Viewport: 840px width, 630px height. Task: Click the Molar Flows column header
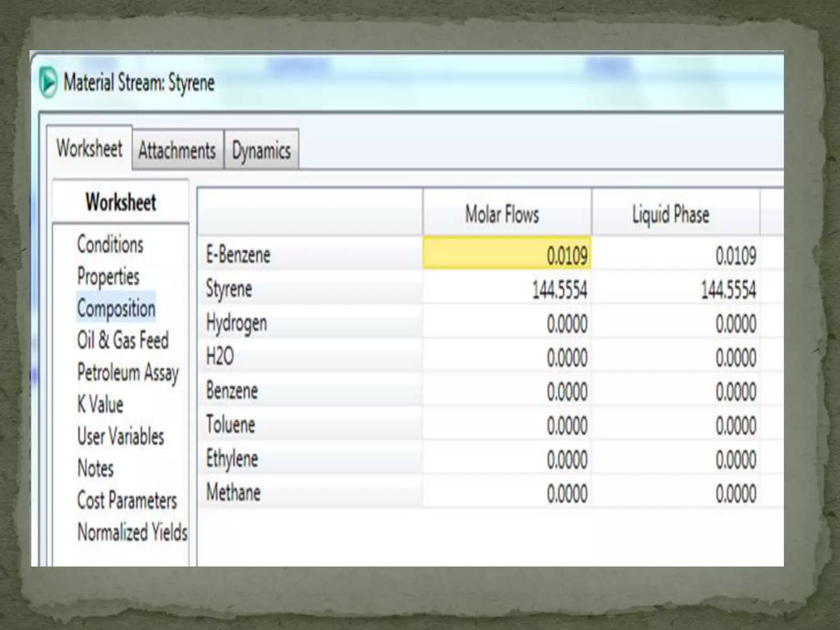click(x=502, y=215)
